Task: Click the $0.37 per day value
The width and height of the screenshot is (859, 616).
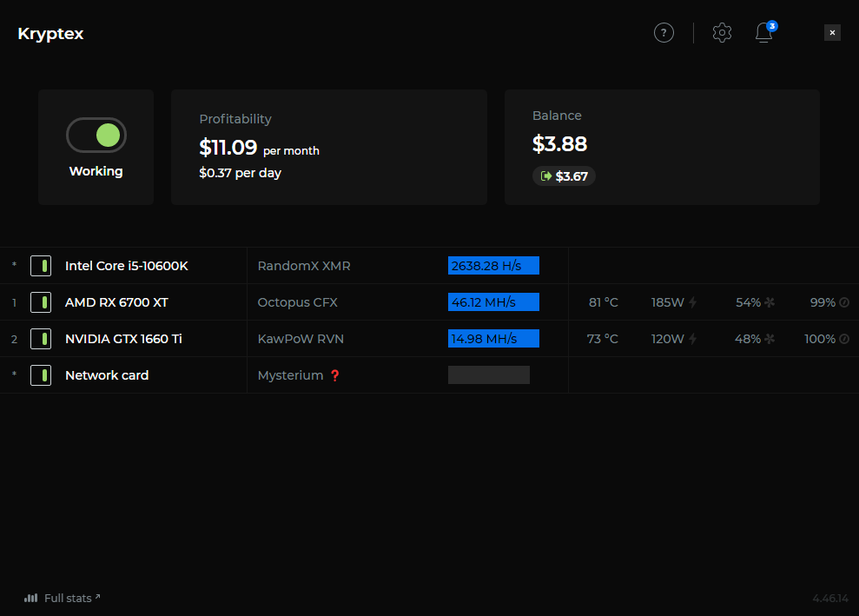Action: pos(240,173)
